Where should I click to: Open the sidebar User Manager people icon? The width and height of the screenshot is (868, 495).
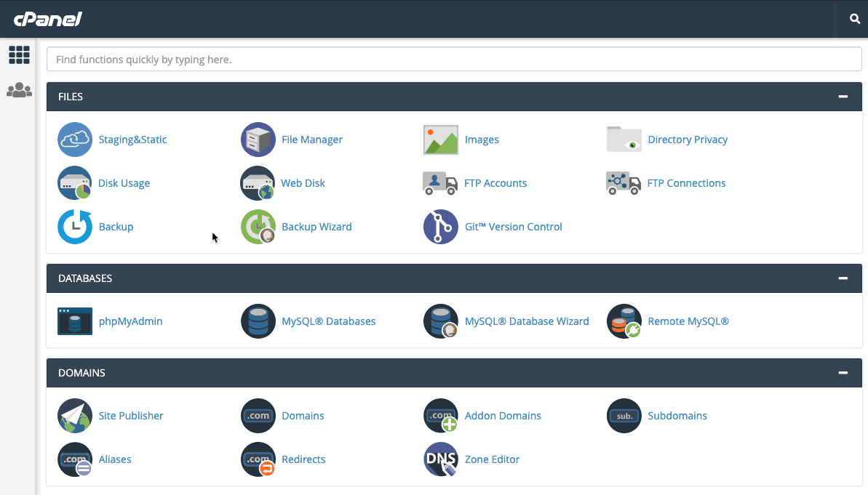[20, 89]
